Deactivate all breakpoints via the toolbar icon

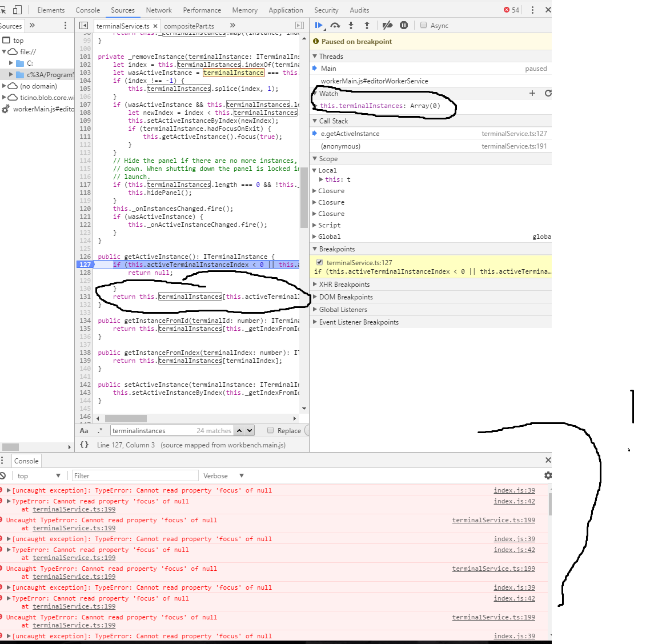pos(387,25)
